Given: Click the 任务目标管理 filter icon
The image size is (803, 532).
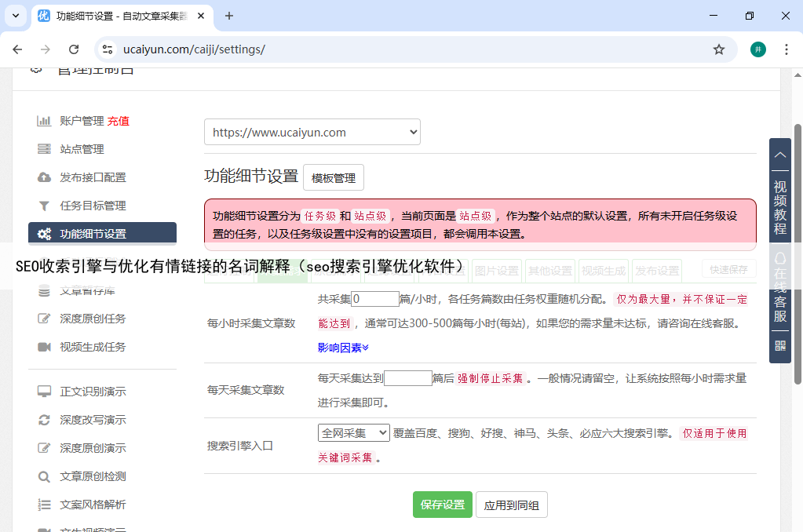Looking at the screenshot, I should click(x=44, y=206).
